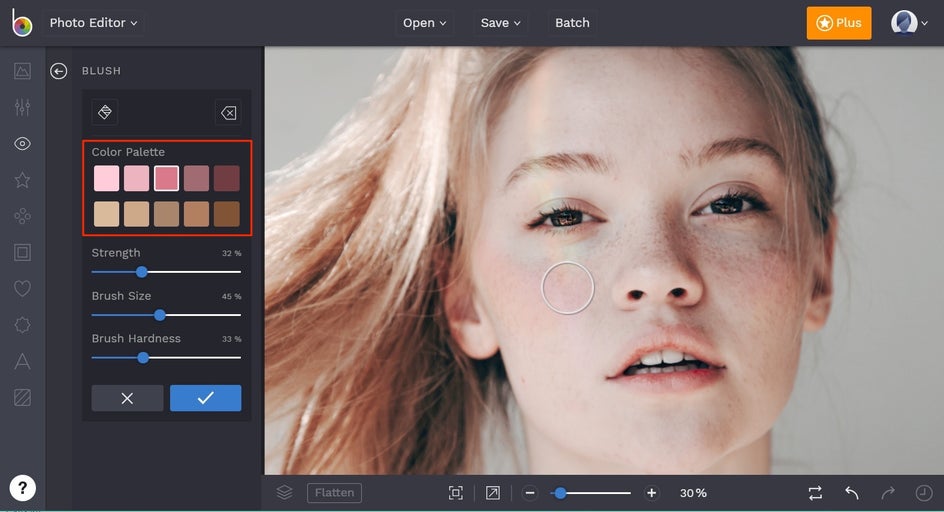Click the fit to screen icon

(x=456, y=493)
